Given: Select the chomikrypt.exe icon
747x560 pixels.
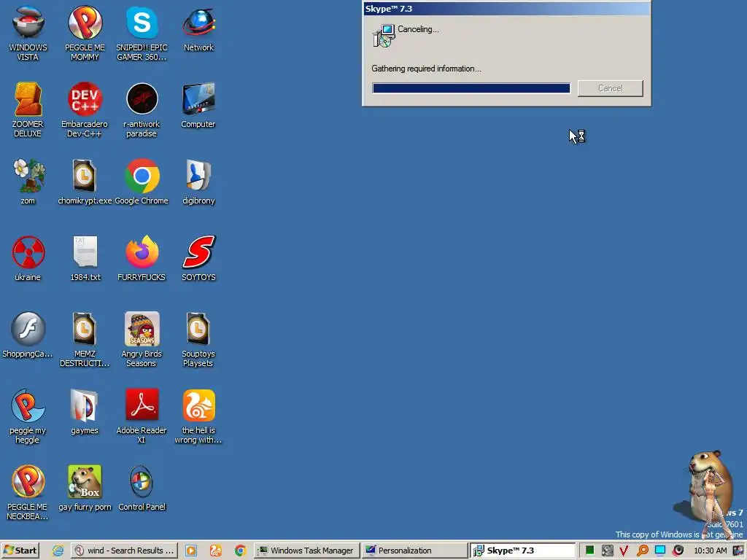Looking at the screenshot, I should pyautogui.click(x=85, y=182).
